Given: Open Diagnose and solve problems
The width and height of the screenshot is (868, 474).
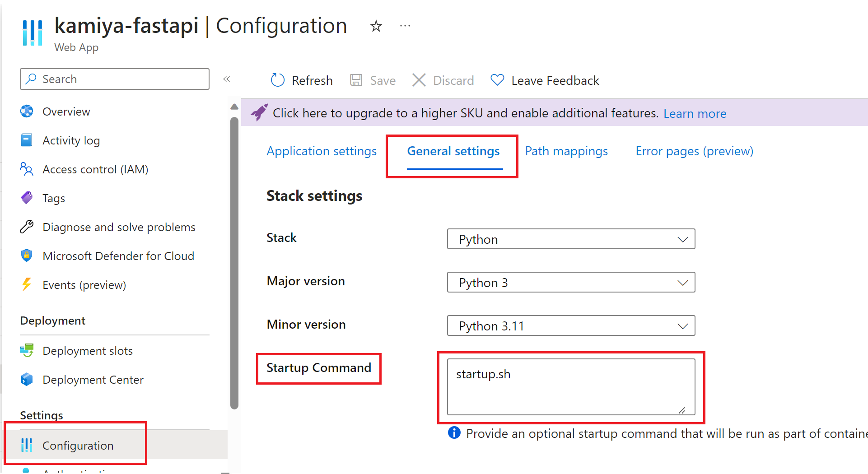Looking at the screenshot, I should [x=118, y=227].
